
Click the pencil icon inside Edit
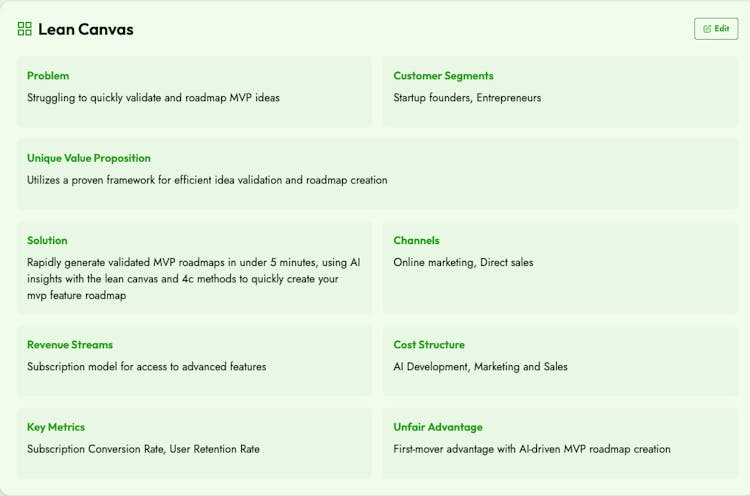(x=706, y=29)
